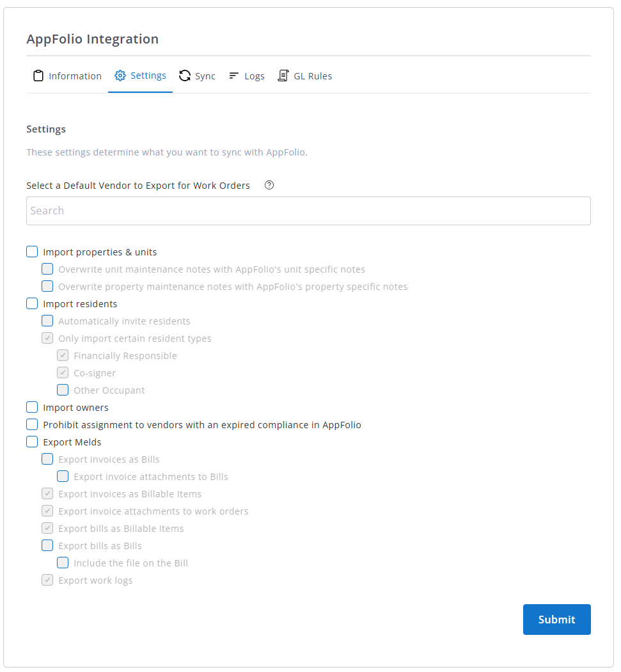621x672 pixels.
Task: Click the Sync circular arrows icon
Action: click(x=185, y=76)
